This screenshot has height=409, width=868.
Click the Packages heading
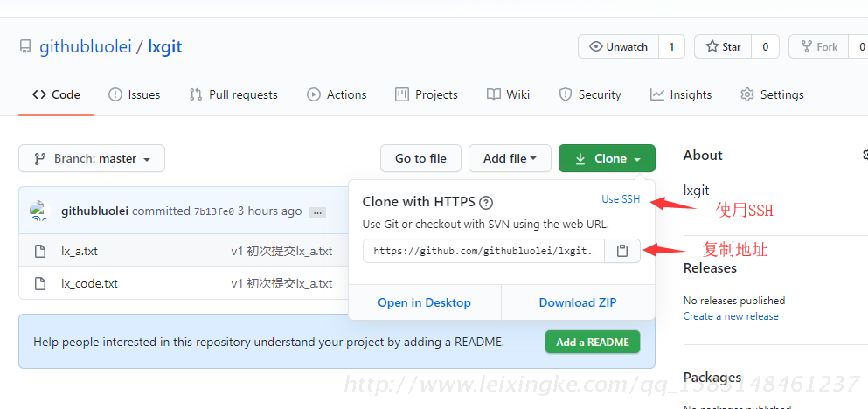click(x=712, y=378)
